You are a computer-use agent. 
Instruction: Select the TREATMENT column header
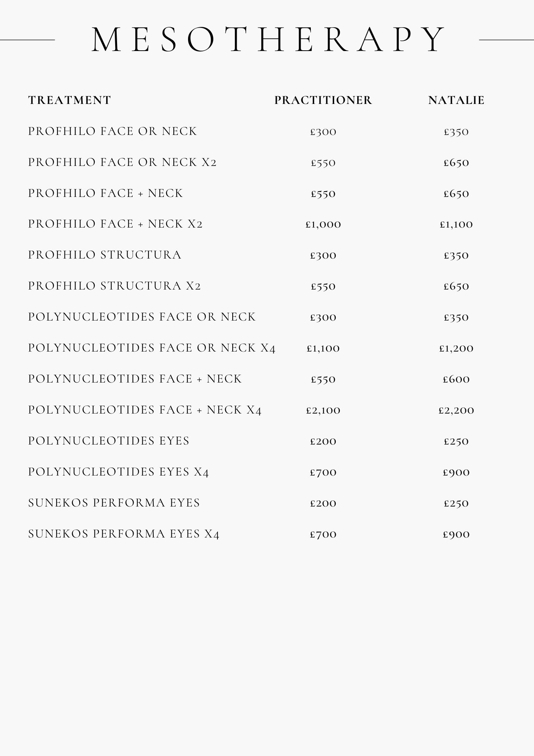click(x=69, y=100)
